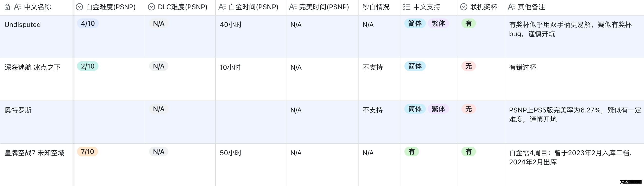Screen dimensions: 644x186
Task: Click the text-type icon of 中文名称 column
Action: coord(18,7)
